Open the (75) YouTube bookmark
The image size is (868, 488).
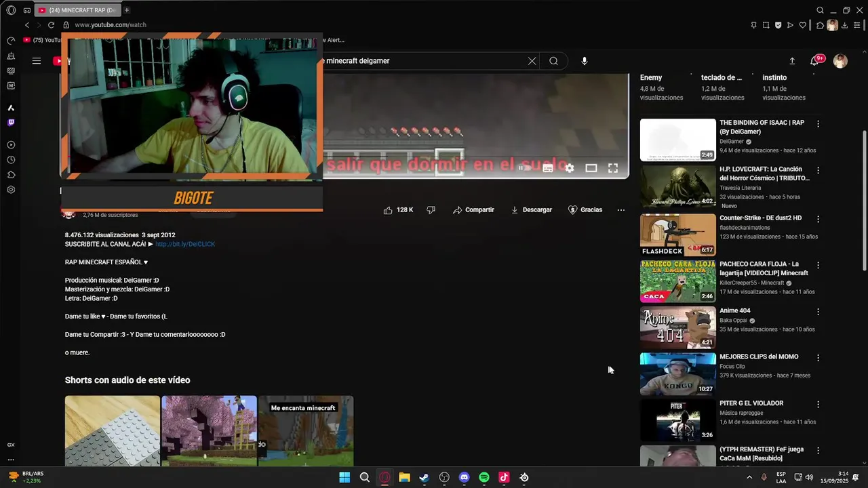42,40
